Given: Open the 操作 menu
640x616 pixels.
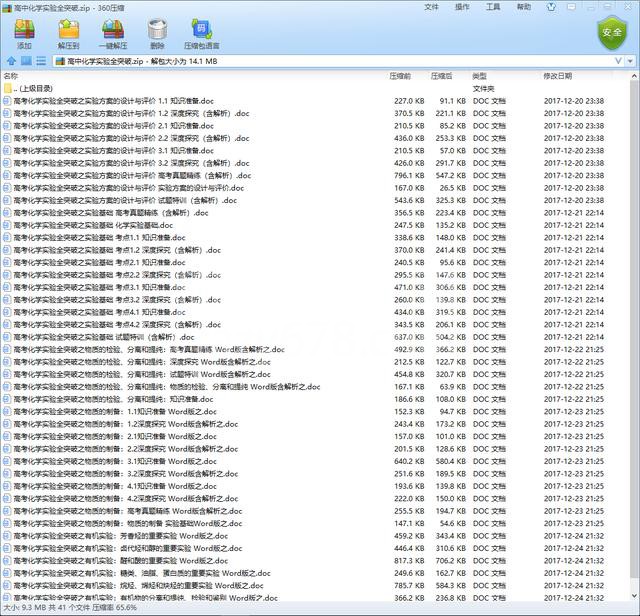Looking at the screenshot, I should pos(462,6).
